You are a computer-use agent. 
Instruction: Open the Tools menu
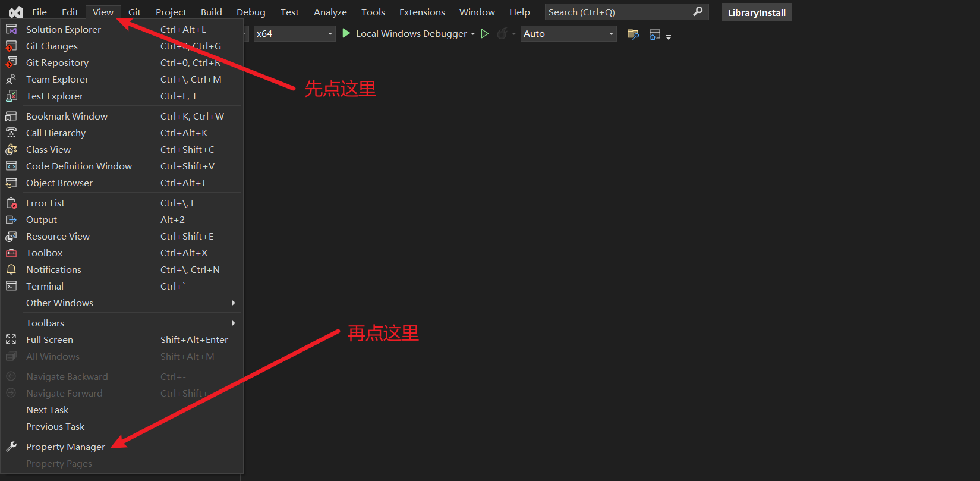point(373,12)
